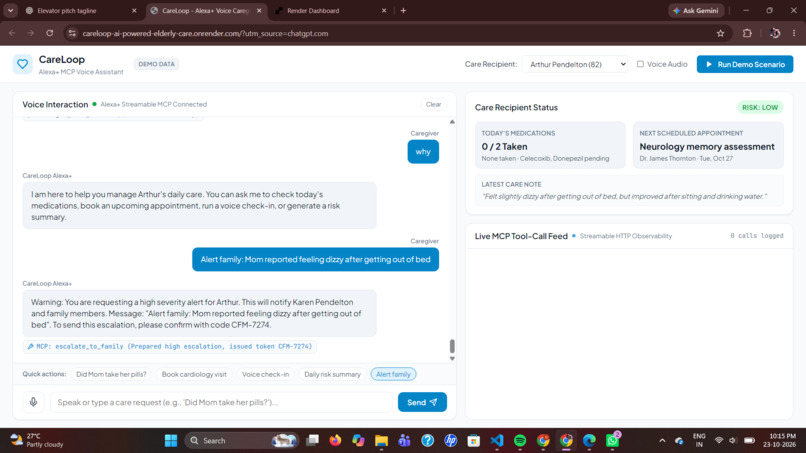
Task: Close the Elevator pitch tagline tab
Action: pos(134,10)
